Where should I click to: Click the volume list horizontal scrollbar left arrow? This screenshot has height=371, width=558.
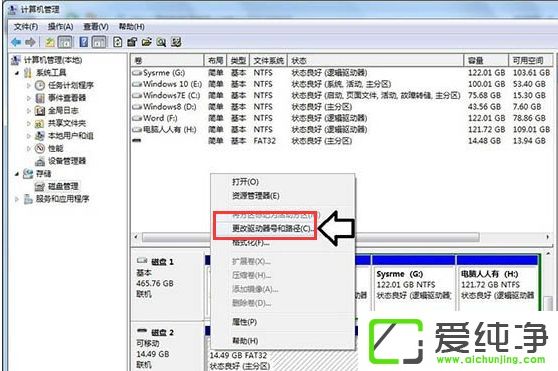(x=136, y=237)
